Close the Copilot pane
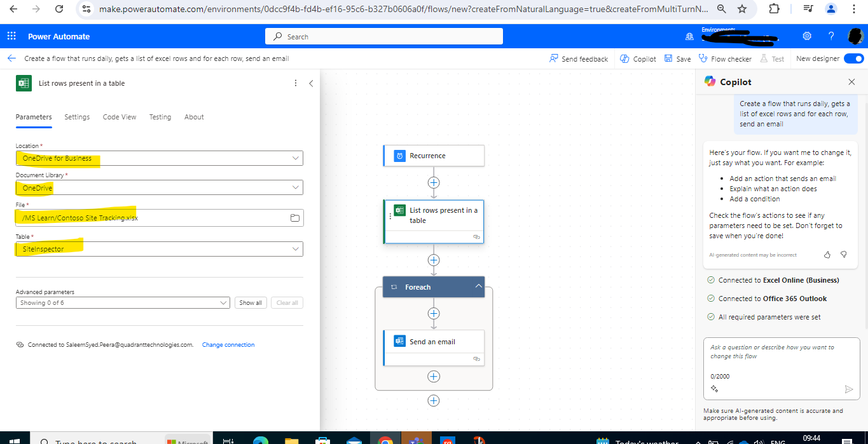Image resolution: width=868 pixels, height=444 pixels. click(851, 82)
